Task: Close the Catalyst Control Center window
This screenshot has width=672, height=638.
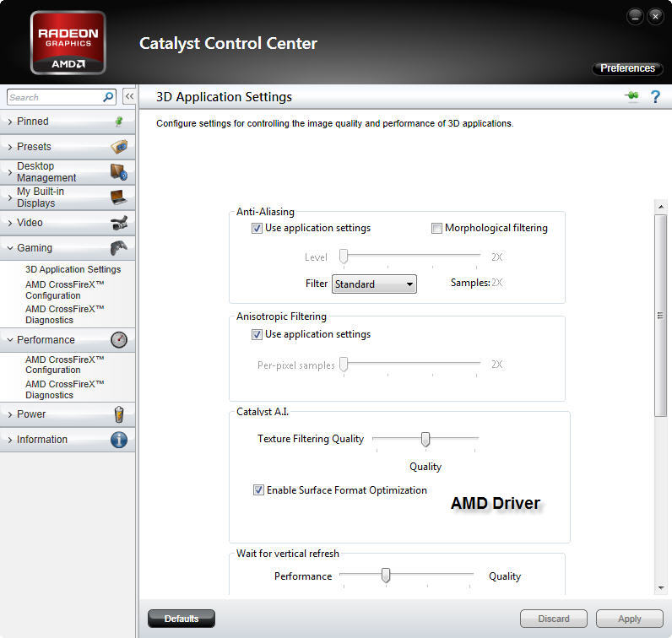Action: pyautogui.click(x=655, y=17)
